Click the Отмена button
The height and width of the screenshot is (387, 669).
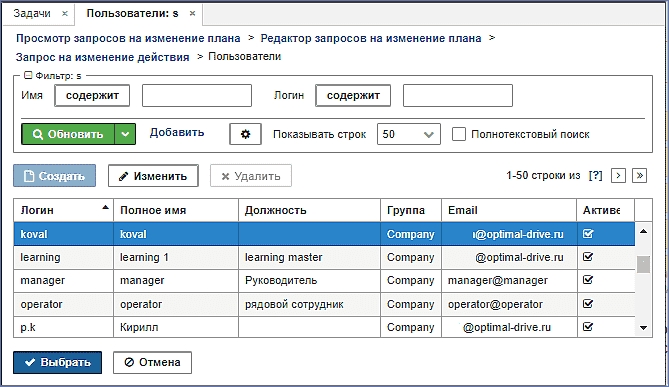[152, 363]
